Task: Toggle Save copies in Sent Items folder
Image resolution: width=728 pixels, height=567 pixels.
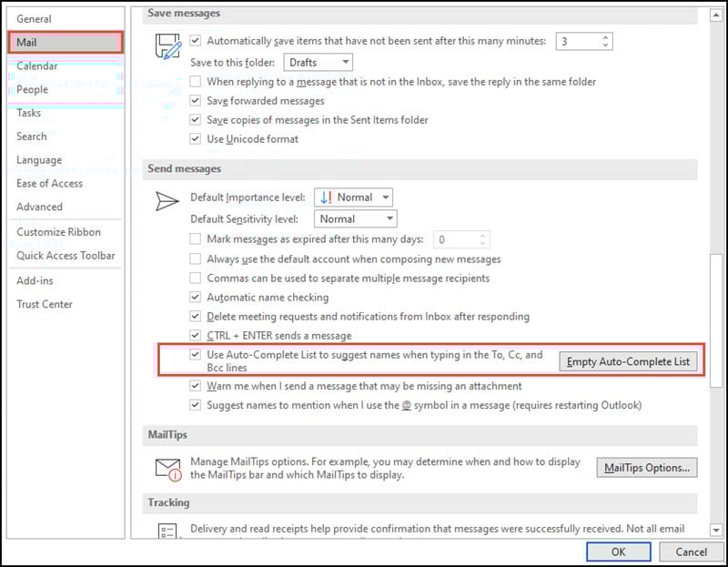Action: (x=196, y=119)
